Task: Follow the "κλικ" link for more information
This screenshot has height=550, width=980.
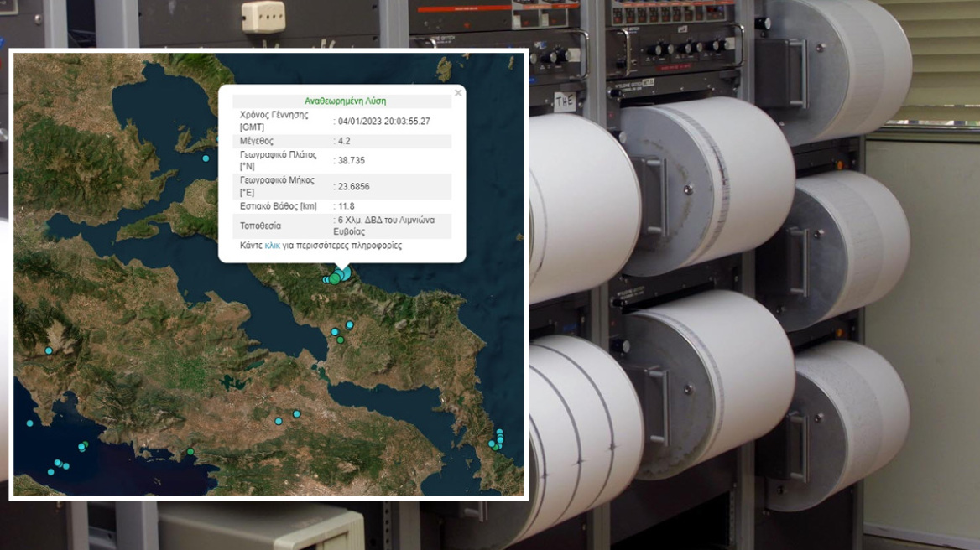Action: pos(272,246)
